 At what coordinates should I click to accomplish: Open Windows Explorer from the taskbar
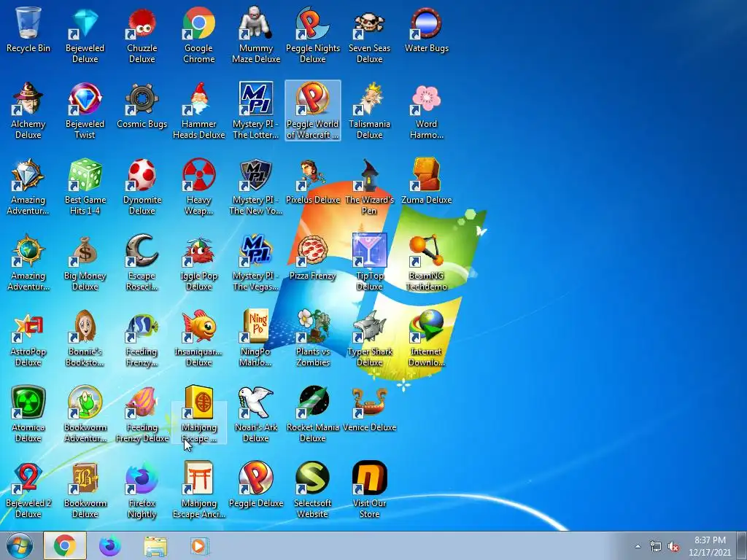(x=155, y=546)
